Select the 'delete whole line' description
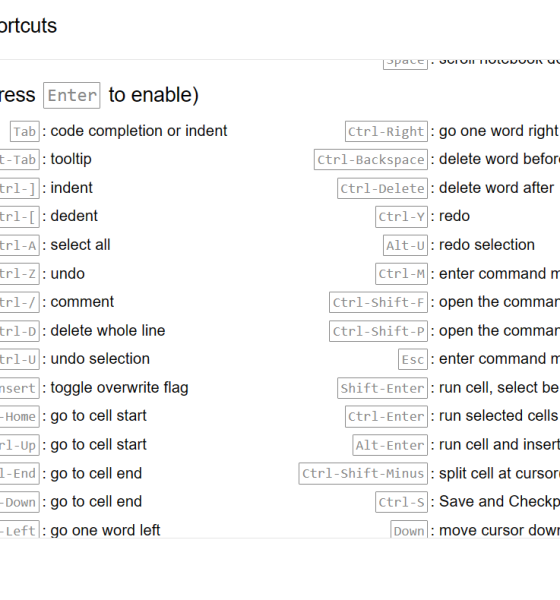Viewport: 560px width, 600px height. click(x=108, y=331)
